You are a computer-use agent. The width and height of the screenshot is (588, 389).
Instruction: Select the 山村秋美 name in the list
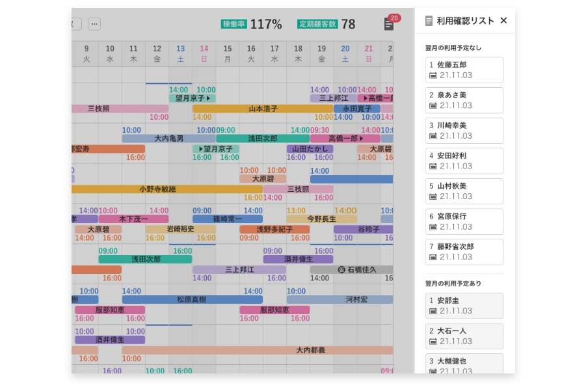(452, 186)
